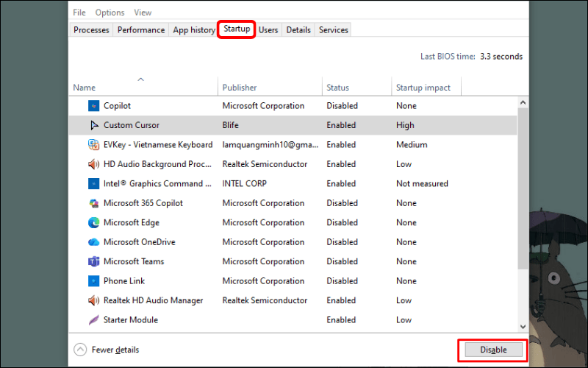This screenshot has width=588, height=368.
Task: Select the Microsoft 365 Copilot name text
Action: 143,204
